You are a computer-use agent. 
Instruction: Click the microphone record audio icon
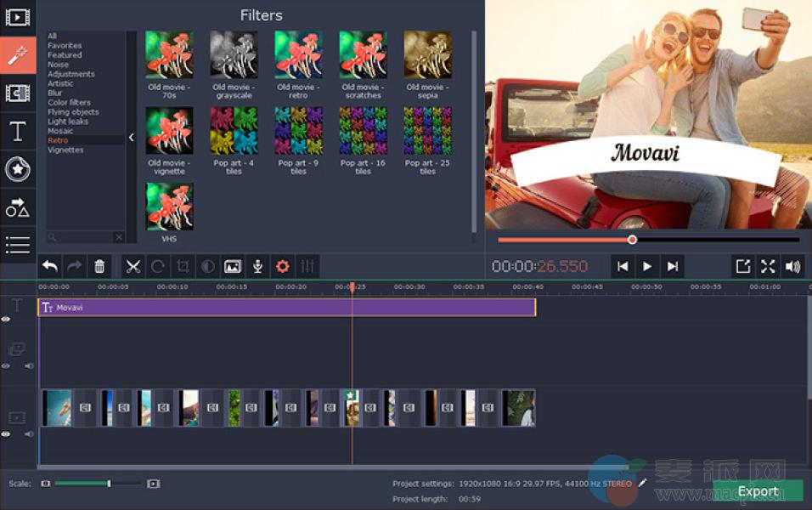[x=257, y=266]
